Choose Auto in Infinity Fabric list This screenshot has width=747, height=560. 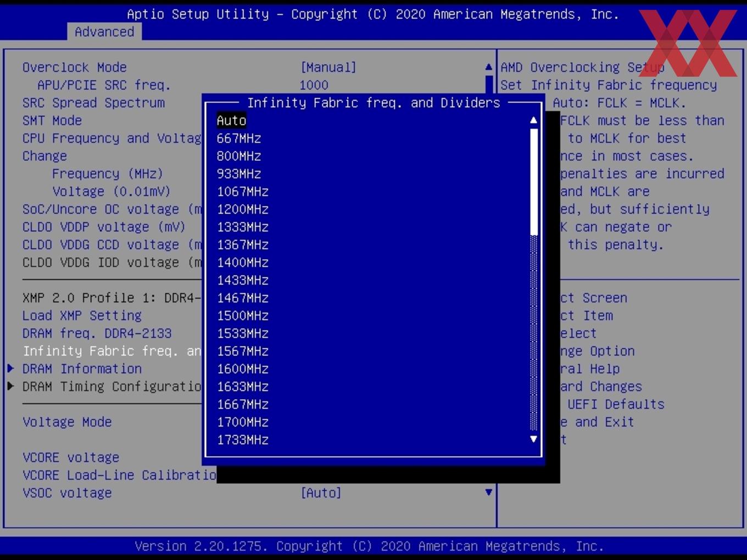[231, 120]
